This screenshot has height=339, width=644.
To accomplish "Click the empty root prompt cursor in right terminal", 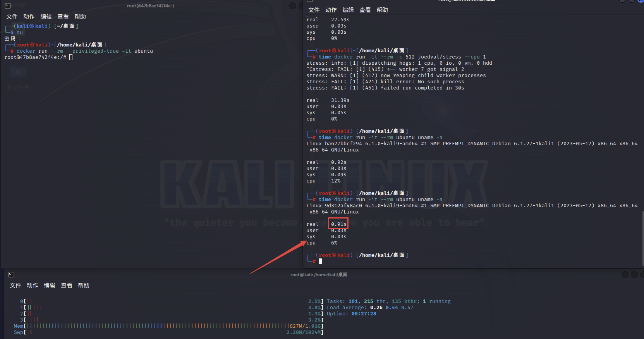I will pos(320,262).
